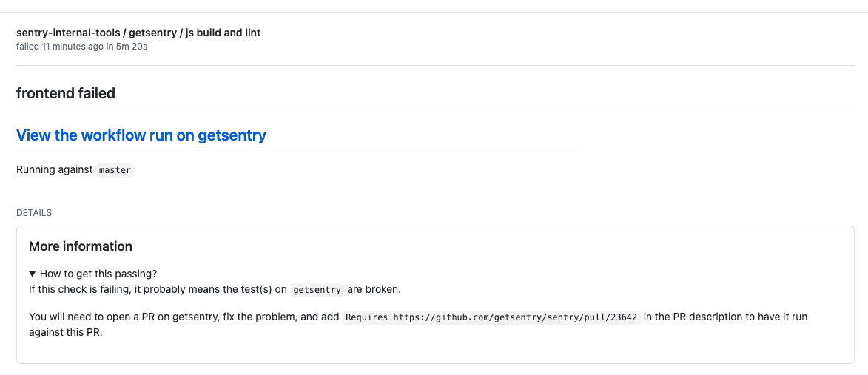Collapse the How to get this passing triangle

point(33,274)
